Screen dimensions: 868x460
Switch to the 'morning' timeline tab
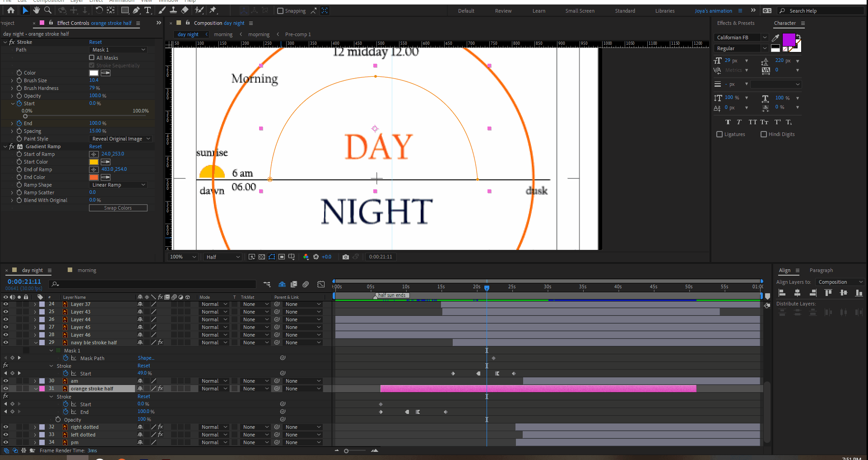[x=87, y=270]
